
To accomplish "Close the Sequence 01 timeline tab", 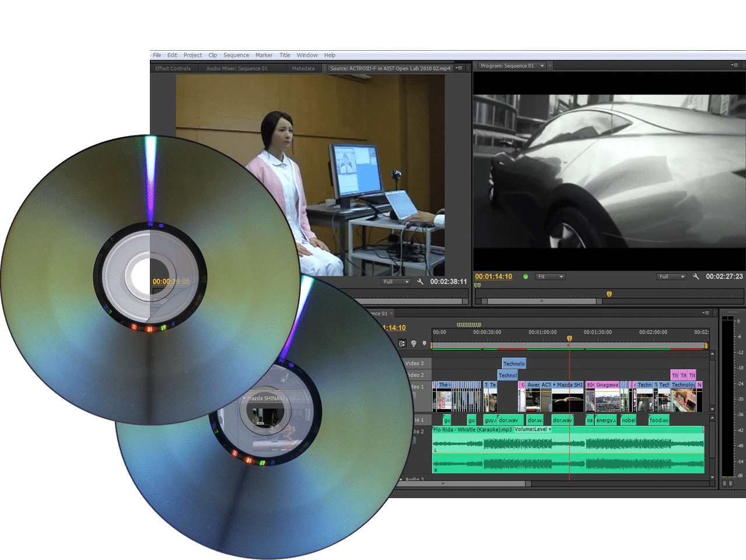I will (392, 313).
